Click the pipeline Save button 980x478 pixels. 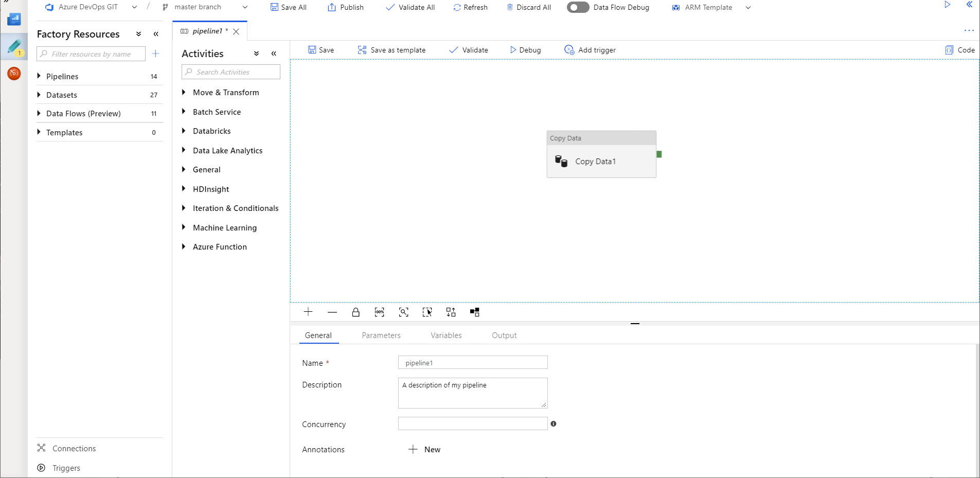321,50
